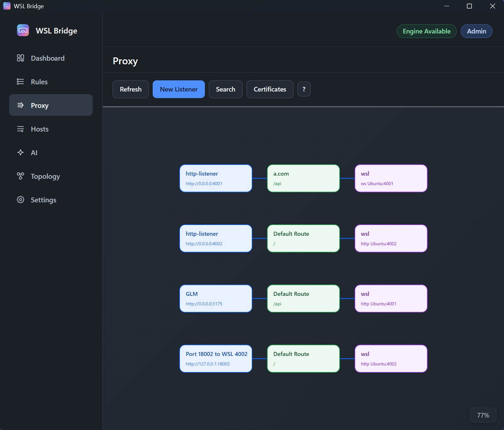Image resolution: width=504 pixels, height=430 pixels.
Task: Open the proxy Search
Action: [x=226, y=89]
